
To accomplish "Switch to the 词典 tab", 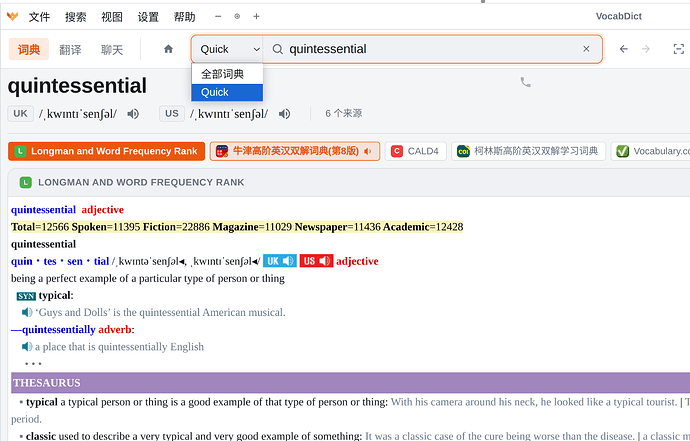I will point(29,49).
